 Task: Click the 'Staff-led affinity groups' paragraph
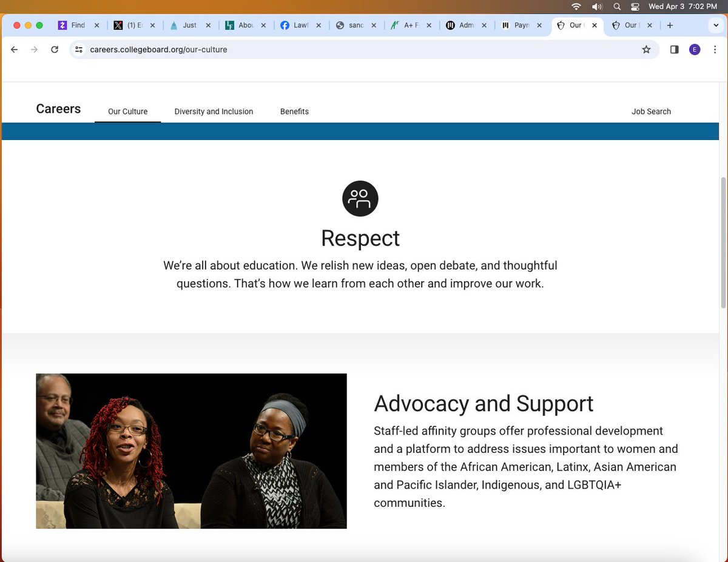(x=526, y=467)
